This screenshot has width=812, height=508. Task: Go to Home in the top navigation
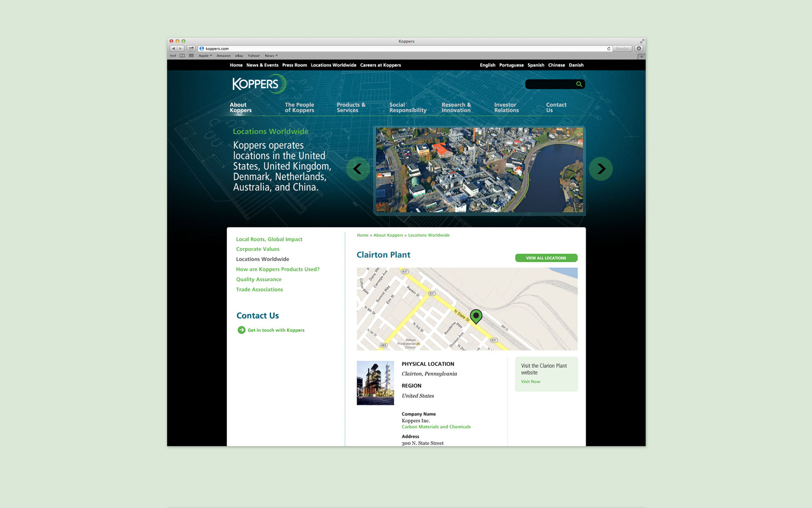click(x=236, y=65)
